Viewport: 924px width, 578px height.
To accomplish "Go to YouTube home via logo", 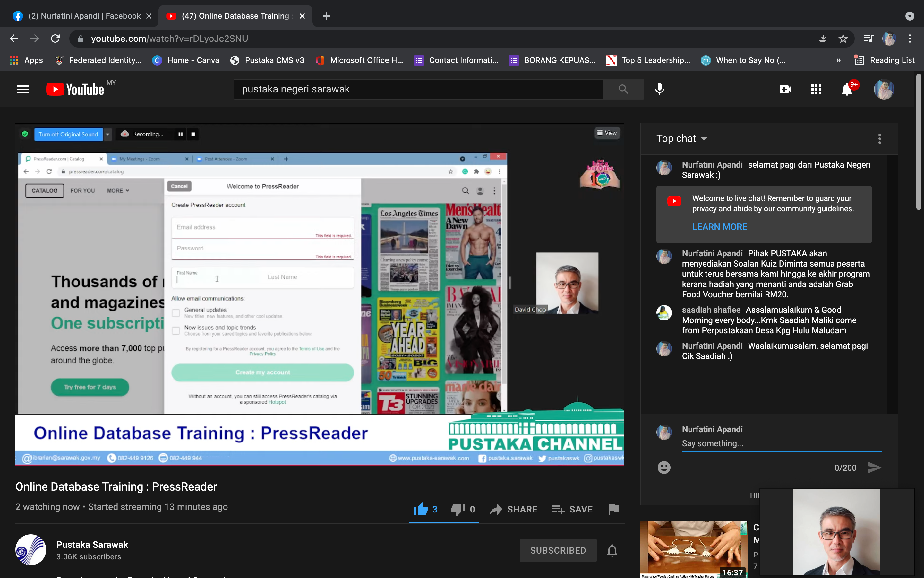I will click(75, 89).
